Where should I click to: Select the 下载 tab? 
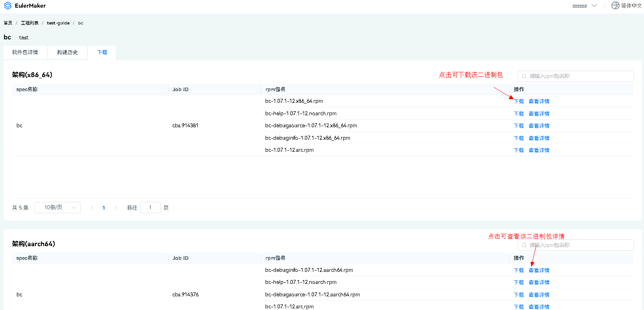tap(102, 52)
